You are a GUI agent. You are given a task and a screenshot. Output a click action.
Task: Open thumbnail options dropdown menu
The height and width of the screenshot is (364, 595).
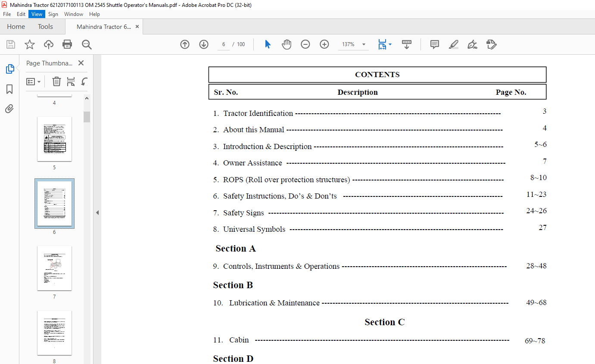pos(33,81)
